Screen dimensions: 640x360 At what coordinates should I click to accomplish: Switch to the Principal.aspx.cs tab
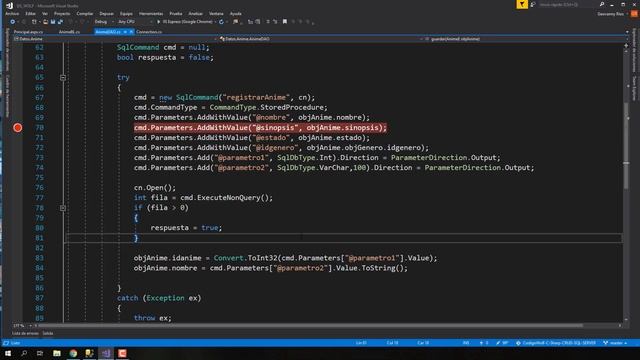[29, 31]
